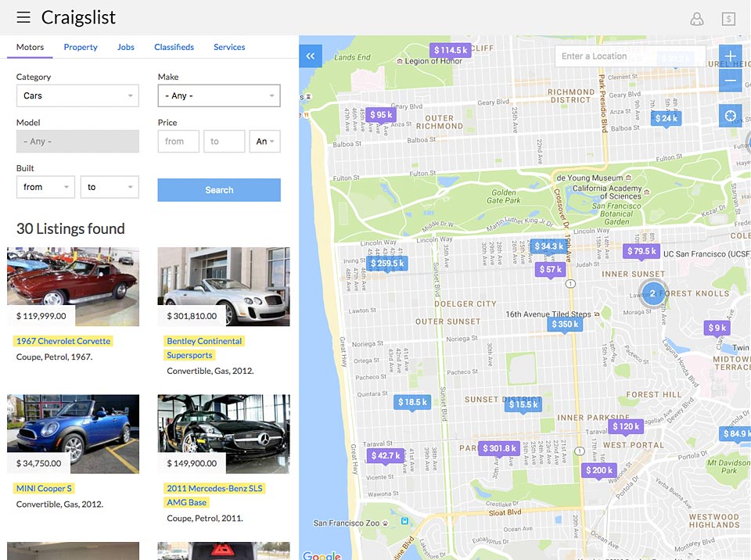Click the Price to input field
The width and height of the screenshot is (751, 560).
click(225, 142)
